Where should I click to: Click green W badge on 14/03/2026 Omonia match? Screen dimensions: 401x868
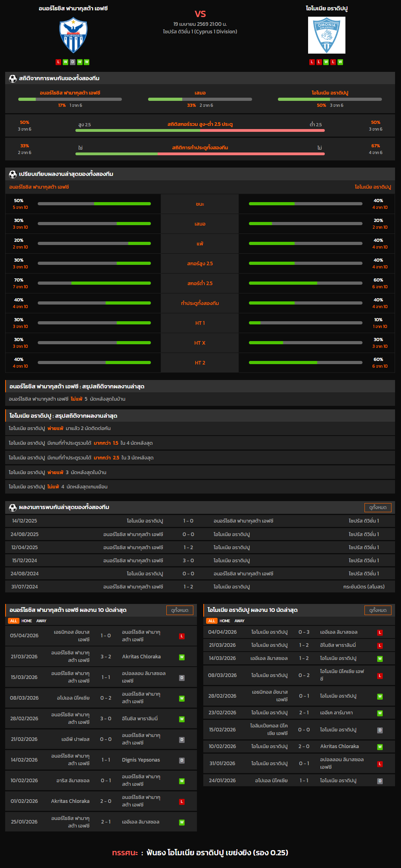[x=380, y=659]
